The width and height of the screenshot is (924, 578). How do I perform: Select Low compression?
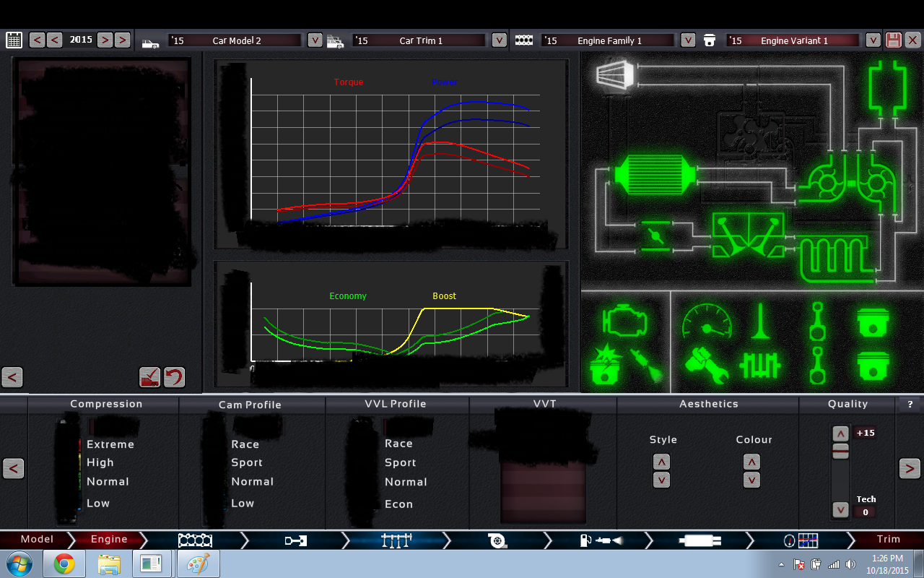pos(98,503)
